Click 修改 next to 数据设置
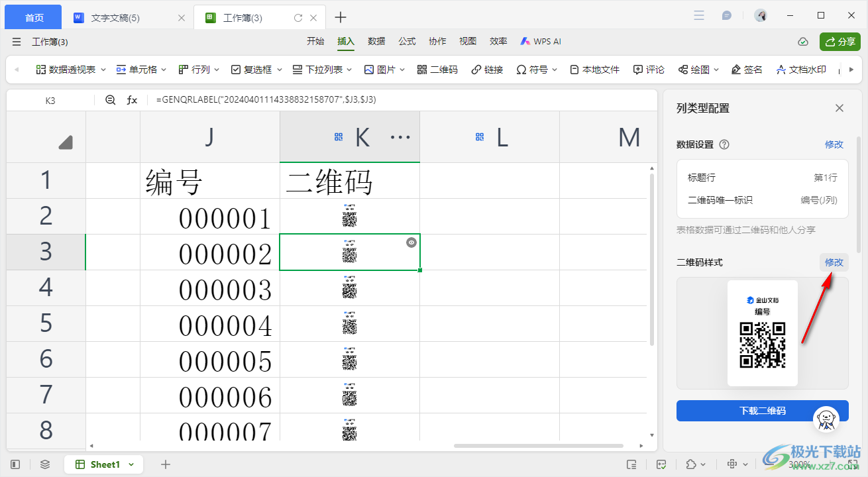Image resolution: width=868 pixels, height=477 pixels. [834, 144]
